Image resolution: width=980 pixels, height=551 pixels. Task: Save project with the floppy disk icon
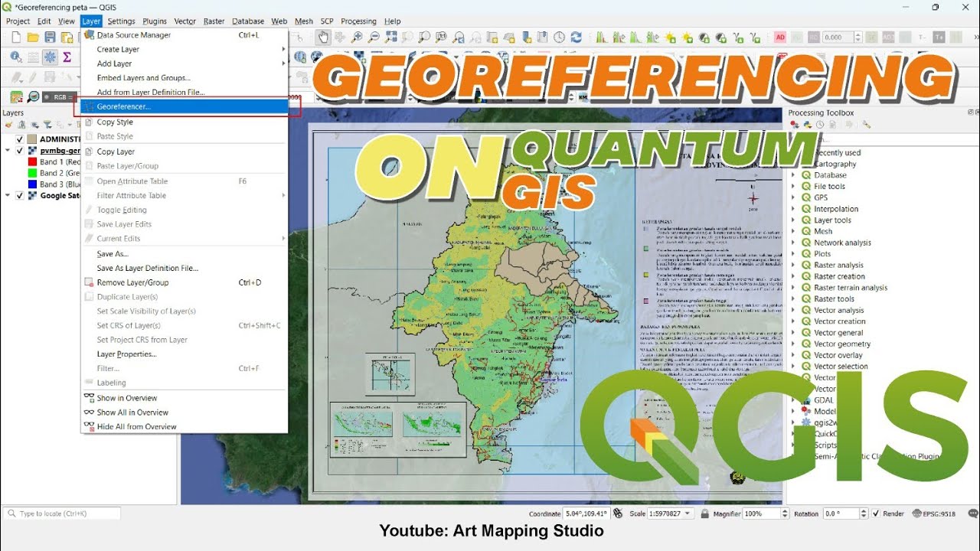(50, 37)
